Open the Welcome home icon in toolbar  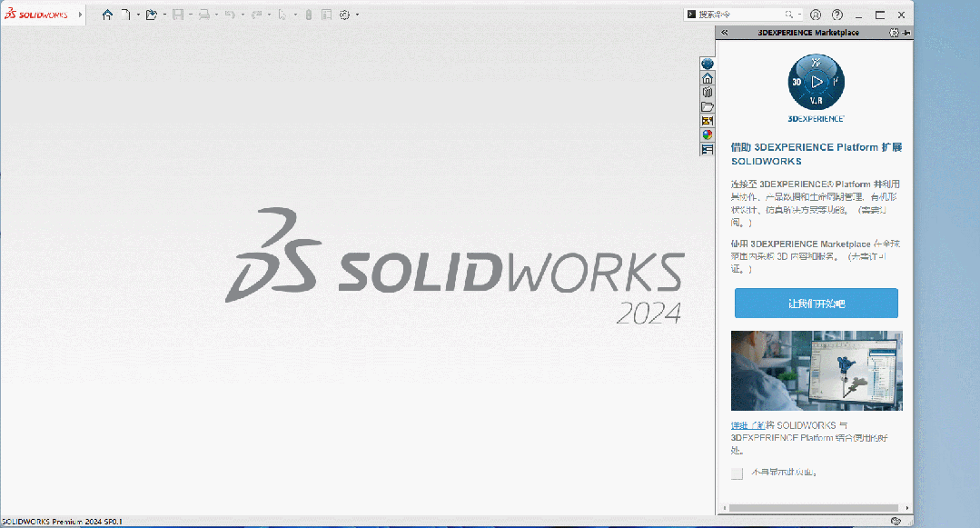click(107, 15)
